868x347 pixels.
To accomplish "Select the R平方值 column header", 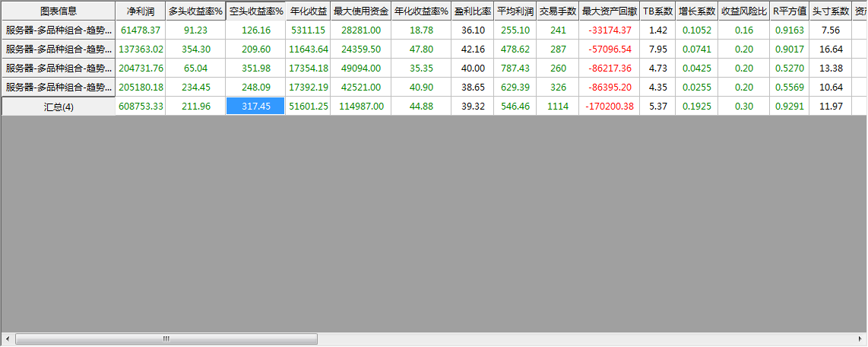I will [790, 11].
